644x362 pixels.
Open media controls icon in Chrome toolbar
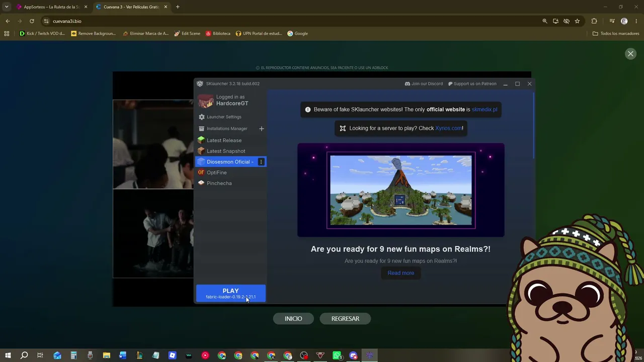[x=612, y=21]
